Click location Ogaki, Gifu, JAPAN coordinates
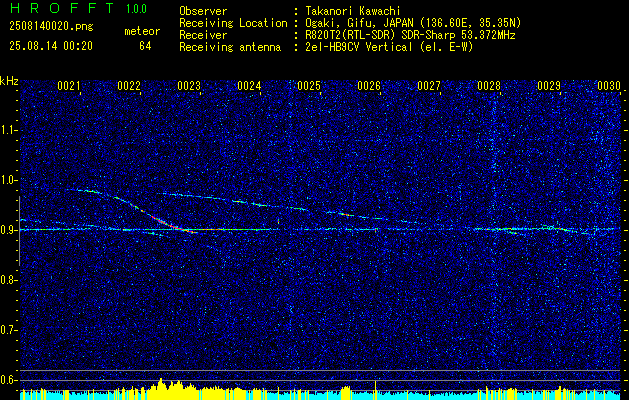Viewport: 629px width, 400px height. 412,23
